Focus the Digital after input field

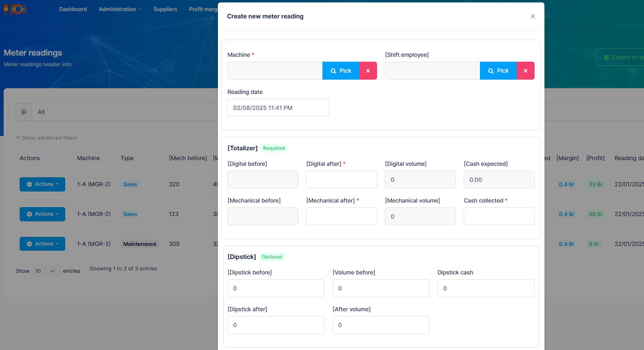coord(341,180)
